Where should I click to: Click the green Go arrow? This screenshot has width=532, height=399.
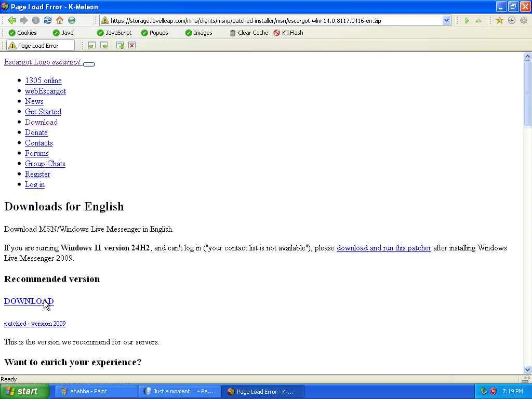click(467, 21)
